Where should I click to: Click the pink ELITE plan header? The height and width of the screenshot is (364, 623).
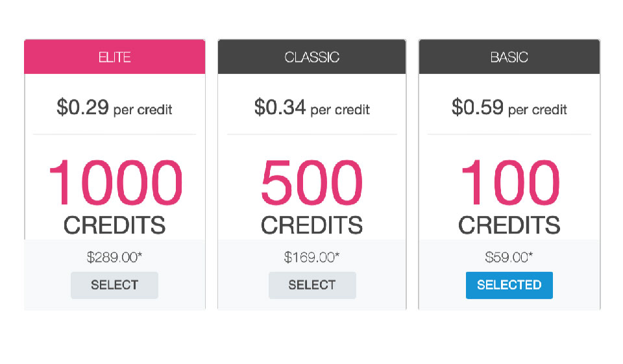114,57
